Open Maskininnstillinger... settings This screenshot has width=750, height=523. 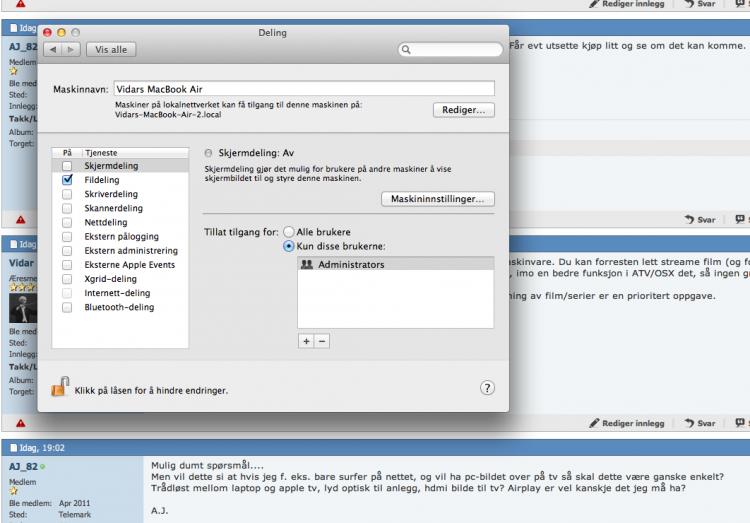[x=438, y=199]
